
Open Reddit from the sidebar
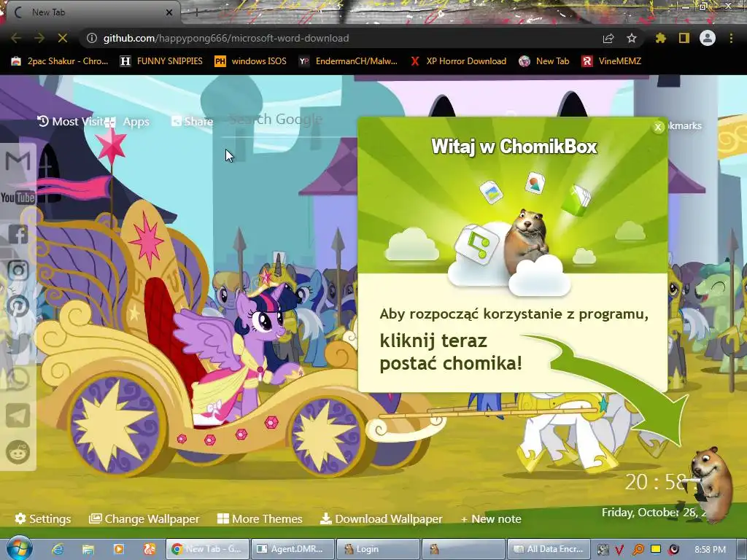(x=18, y=452)
